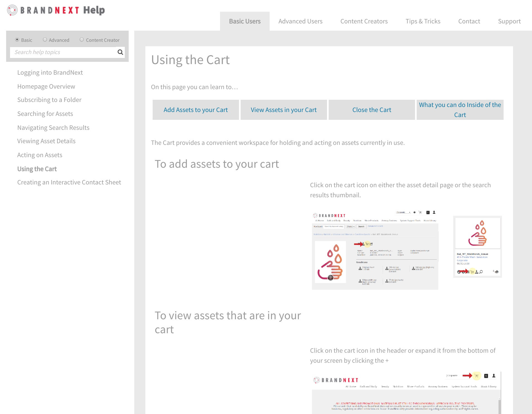Open the search result thumbnail screenshot
Screen dimensions: 532x414
coord(477,247)
